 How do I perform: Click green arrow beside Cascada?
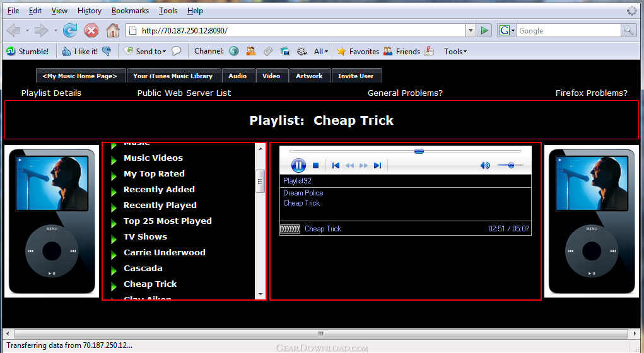114,270
